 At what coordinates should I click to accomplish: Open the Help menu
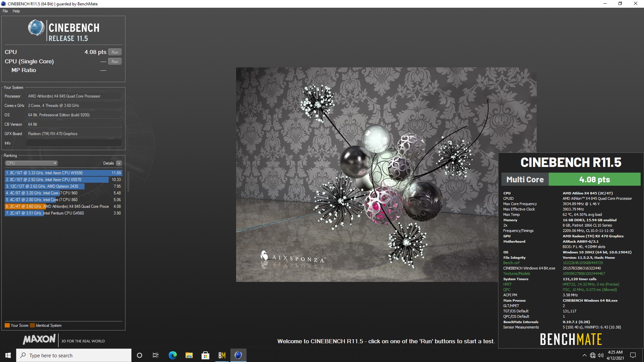coord(16,11)
